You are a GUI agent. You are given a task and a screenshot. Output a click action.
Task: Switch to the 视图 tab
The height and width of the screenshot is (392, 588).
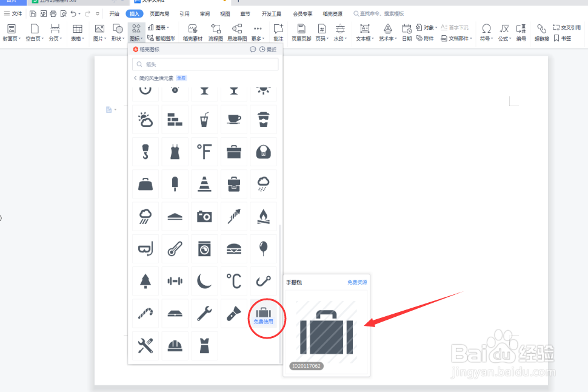coord(225,14)
